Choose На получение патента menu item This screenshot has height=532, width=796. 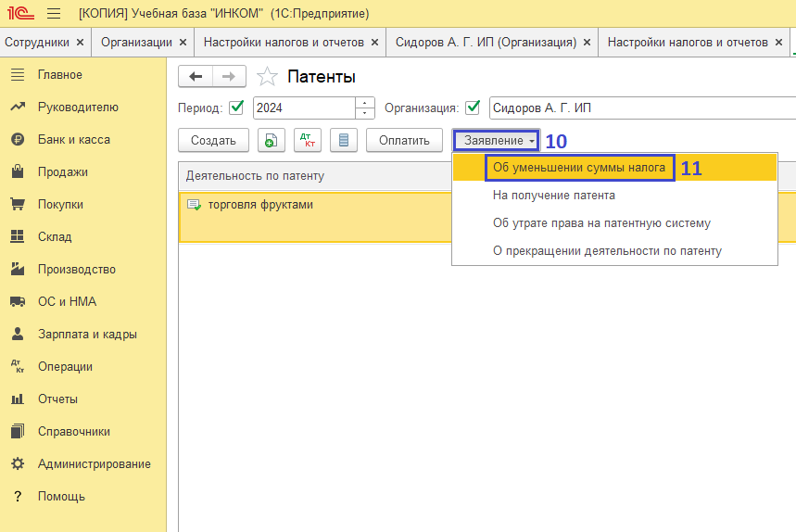(553, 196)
